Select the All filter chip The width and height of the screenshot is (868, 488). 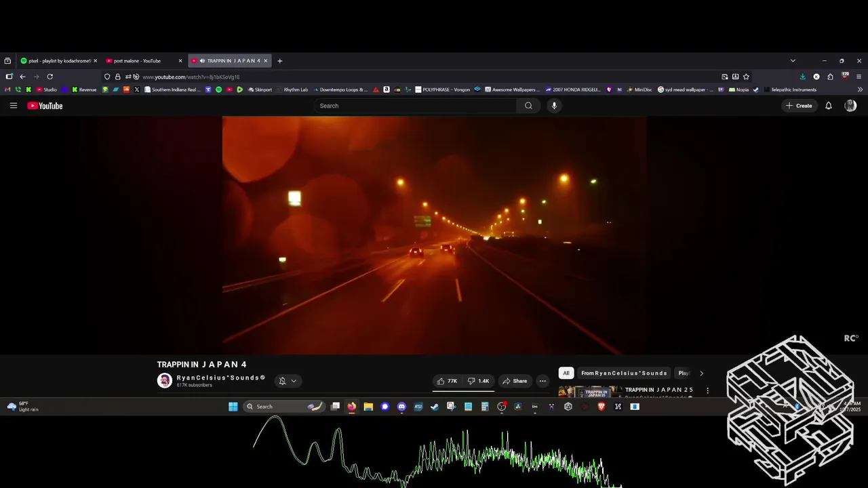tap(566, 373)
